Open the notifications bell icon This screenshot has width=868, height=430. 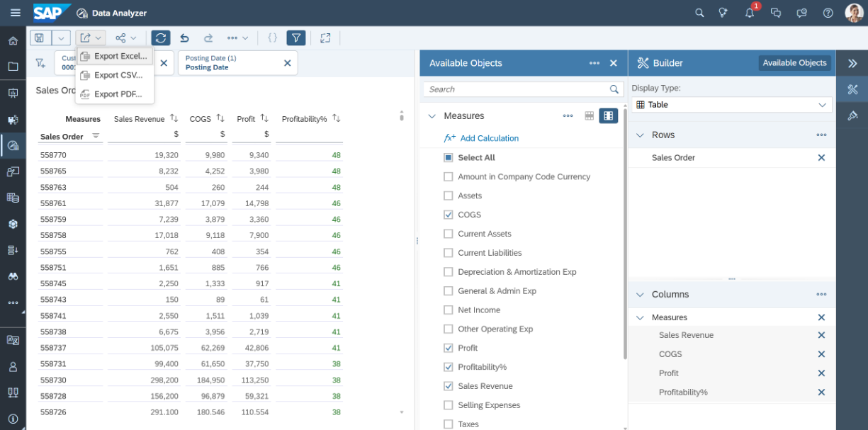pyautogui.click(x=750, y=13)
